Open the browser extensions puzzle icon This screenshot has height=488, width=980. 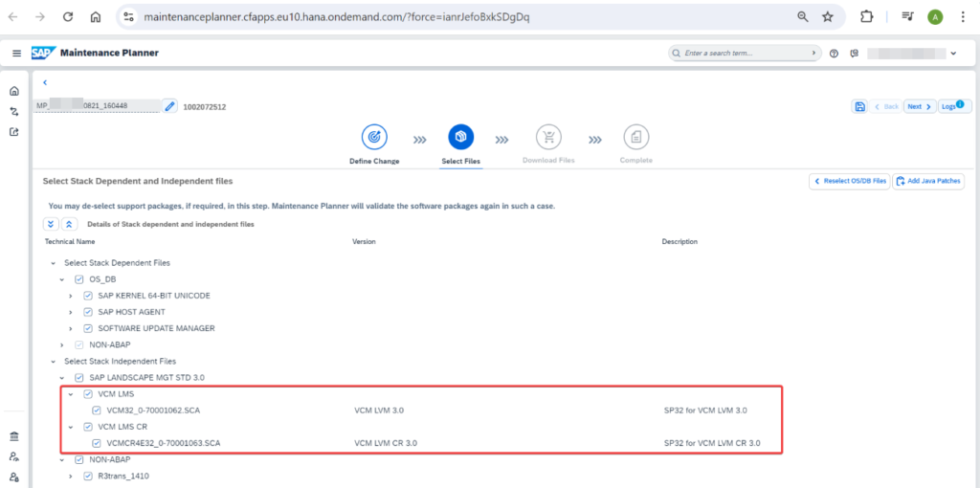click(x=866, y=17)
